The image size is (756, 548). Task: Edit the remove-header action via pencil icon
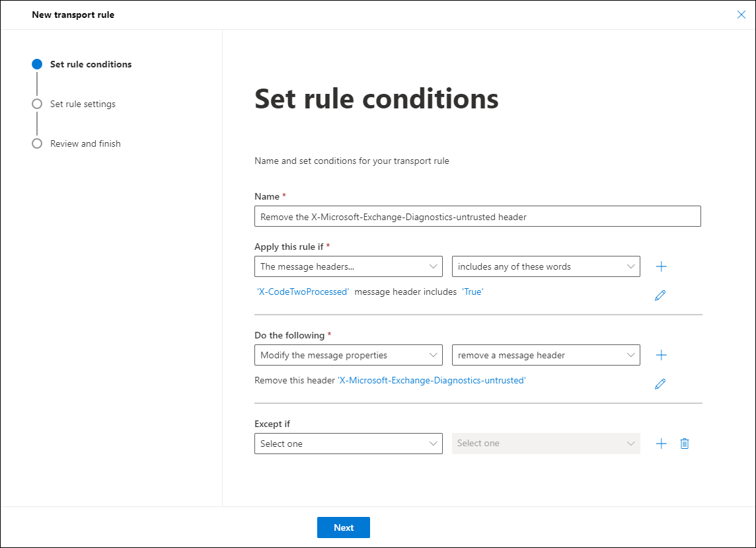(660, 383)
